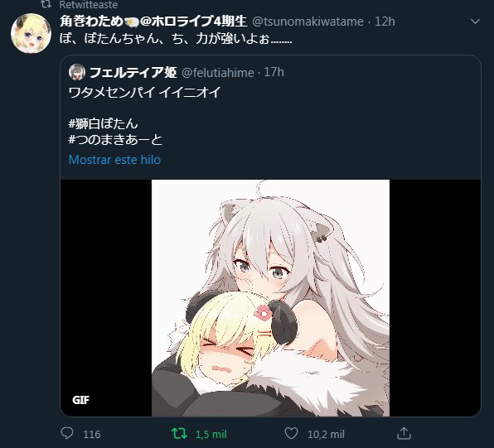Open the Tsunomaki Watame profile avatar
Screen dimensions: 494x448
(31, 33)
